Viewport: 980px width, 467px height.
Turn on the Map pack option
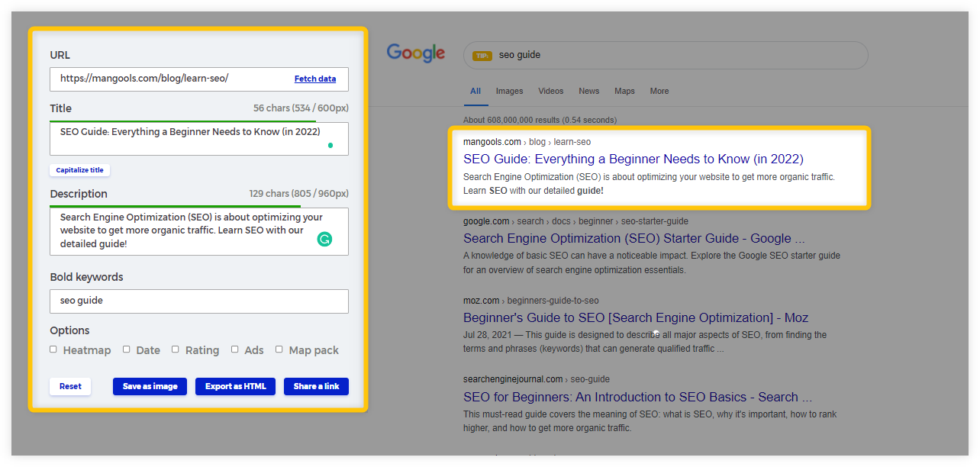tap(279, 349)
